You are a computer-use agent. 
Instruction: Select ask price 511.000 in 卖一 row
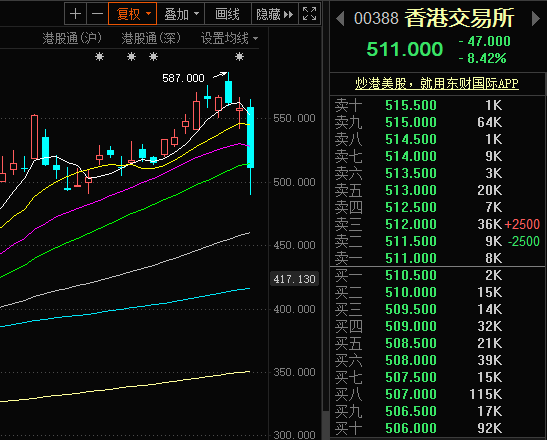tap(411, 258)
